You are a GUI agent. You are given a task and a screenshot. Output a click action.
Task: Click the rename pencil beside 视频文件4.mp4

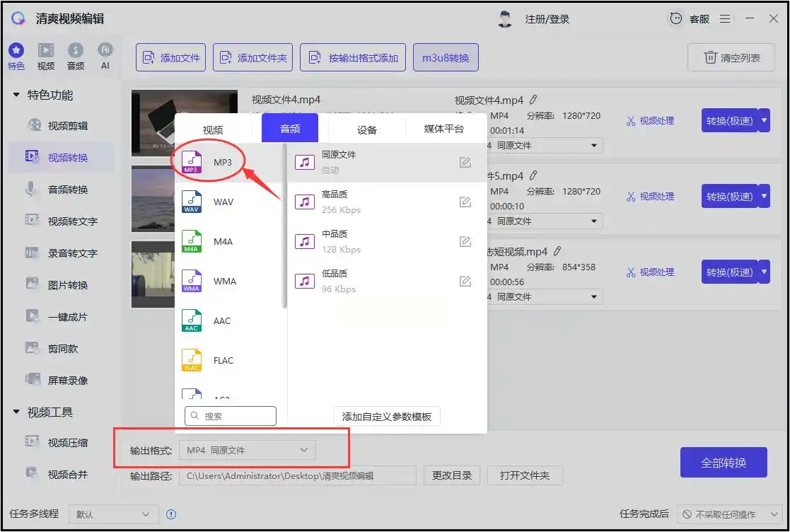[533, 100]
